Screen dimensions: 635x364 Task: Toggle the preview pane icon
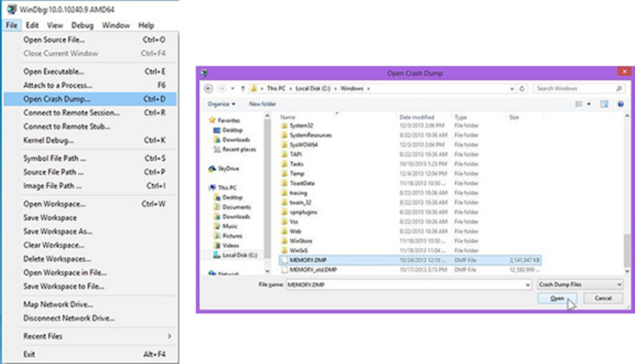pos(604,104)
